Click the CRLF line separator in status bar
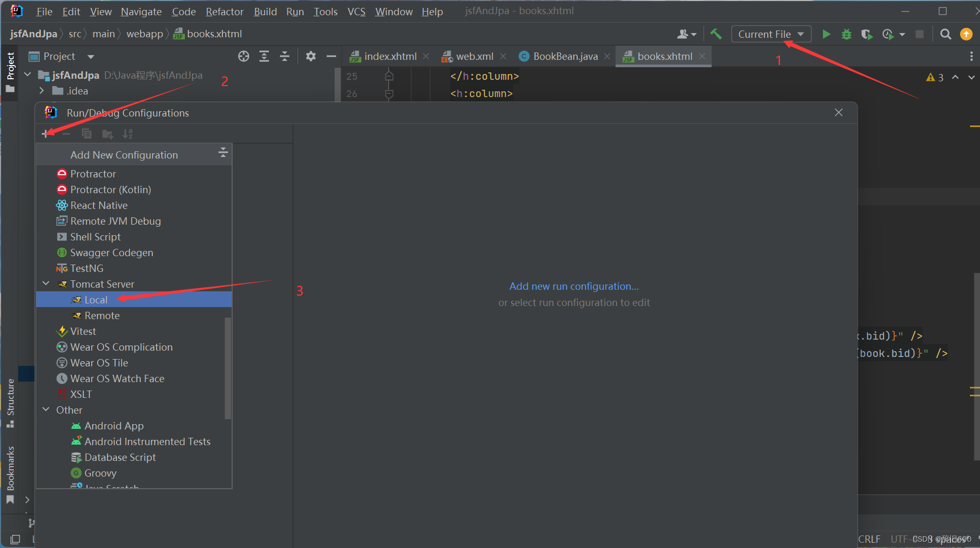Viewport: 980px width, 548px height. [870, 539]
